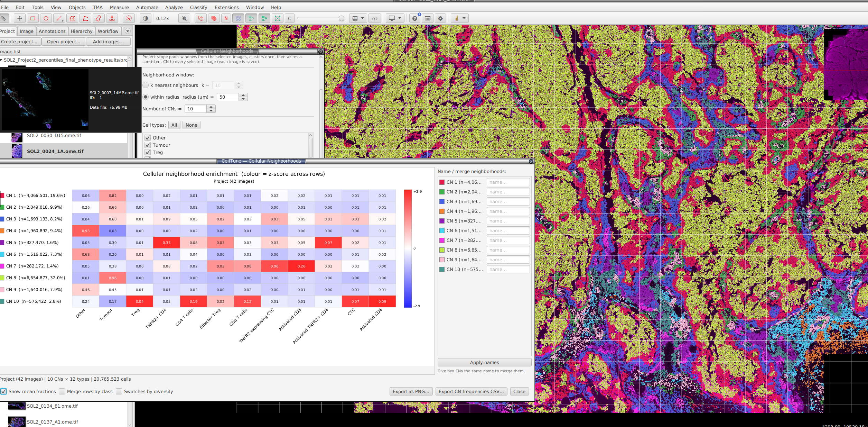868x427 pixels.
Task: Switch to the Hierarchy tab
Action: point(82,31)
